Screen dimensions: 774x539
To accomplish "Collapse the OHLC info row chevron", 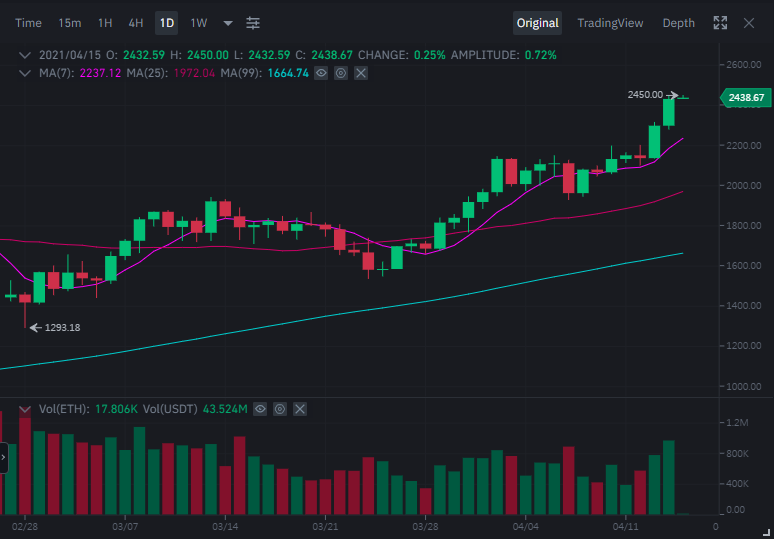I will (x=25, y=55).
